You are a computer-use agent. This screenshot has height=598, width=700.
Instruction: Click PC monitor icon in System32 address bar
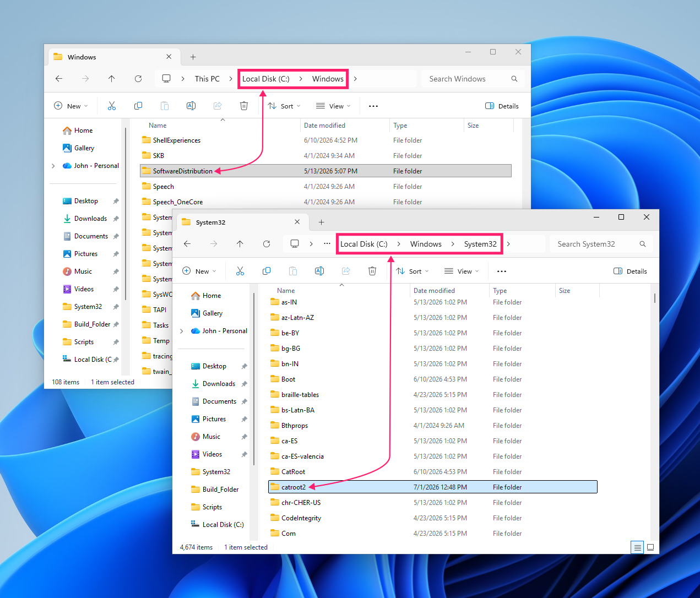pyautogui.click(x=295, y=243)
